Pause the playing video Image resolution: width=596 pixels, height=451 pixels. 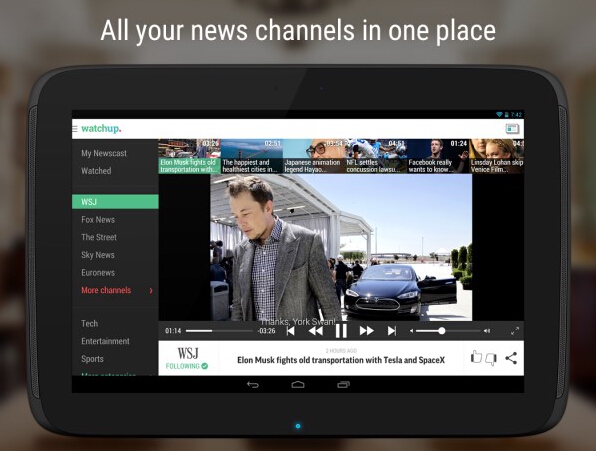(341, 331)
